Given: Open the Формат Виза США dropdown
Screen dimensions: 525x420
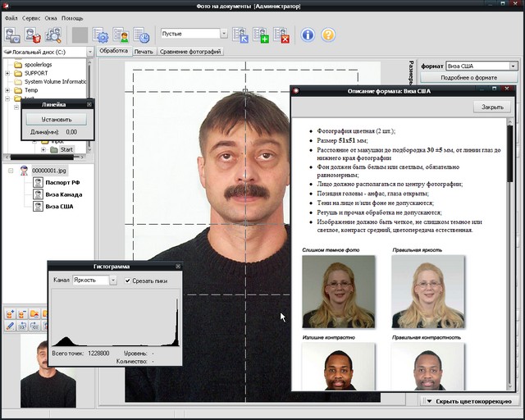Looking at the screenshot, I should tap(513, 66).
